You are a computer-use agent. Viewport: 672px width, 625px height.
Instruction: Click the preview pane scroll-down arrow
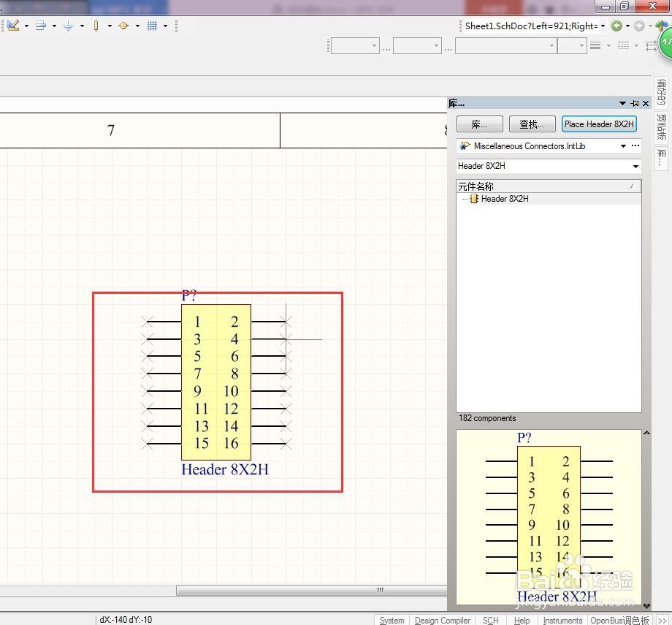coord(646,606)
